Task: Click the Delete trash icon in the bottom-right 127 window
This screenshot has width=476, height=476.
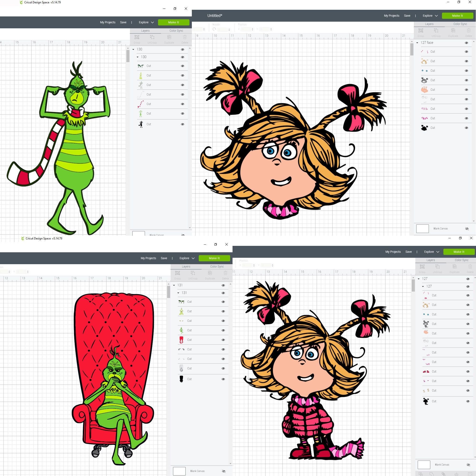Action: pyautogui.click(x=470, y=267)
